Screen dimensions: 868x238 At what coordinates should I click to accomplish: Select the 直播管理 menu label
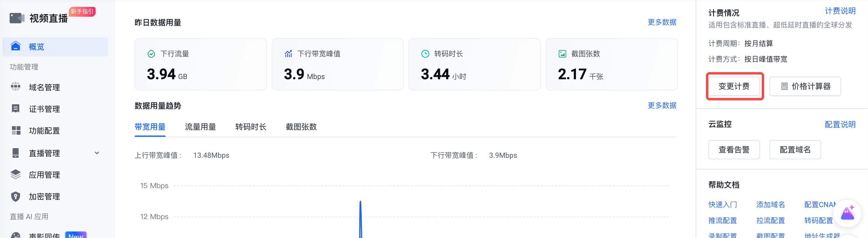pos(44,153)
